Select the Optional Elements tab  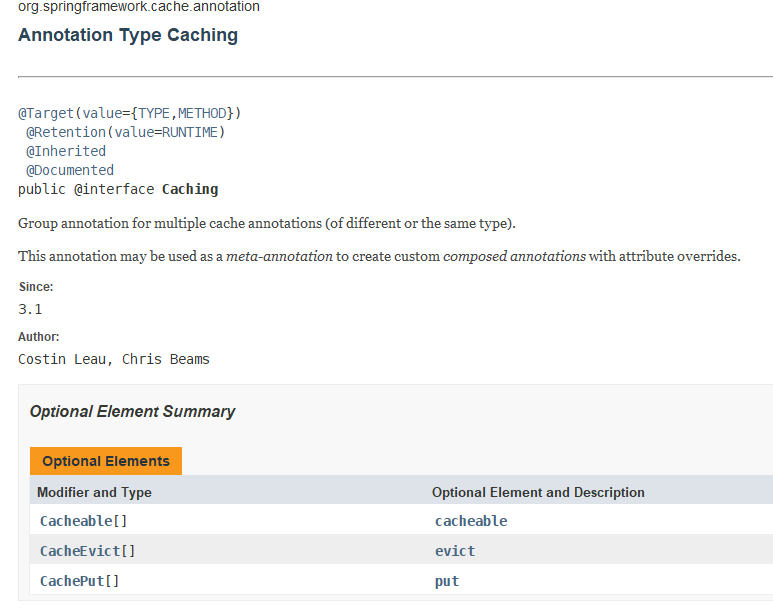(106, 461)
